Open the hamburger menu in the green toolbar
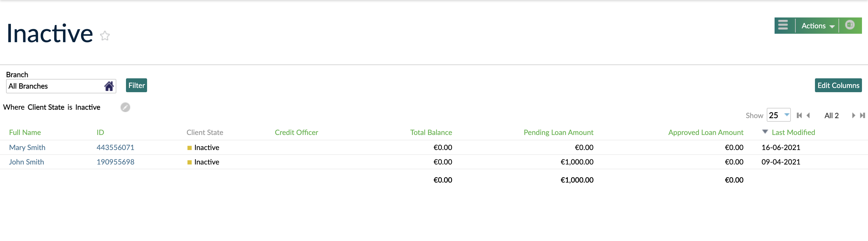The image size is (868, 241). pos(783,25)
